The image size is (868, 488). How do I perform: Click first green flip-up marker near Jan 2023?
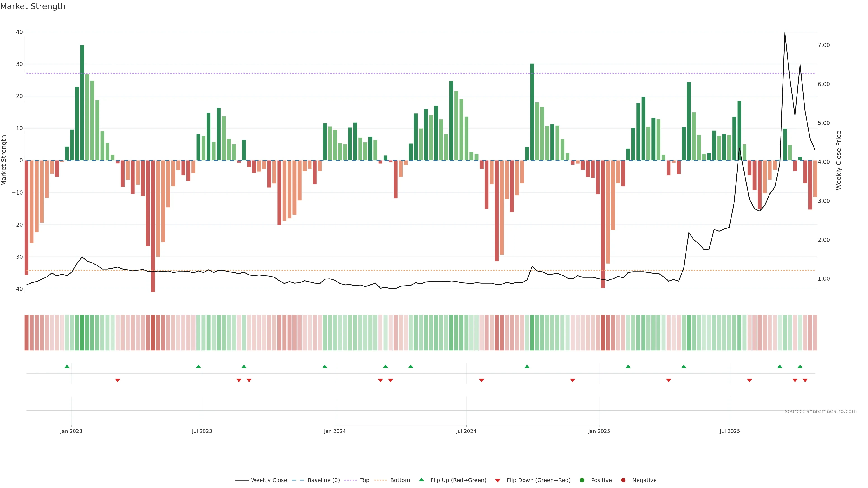67,366
